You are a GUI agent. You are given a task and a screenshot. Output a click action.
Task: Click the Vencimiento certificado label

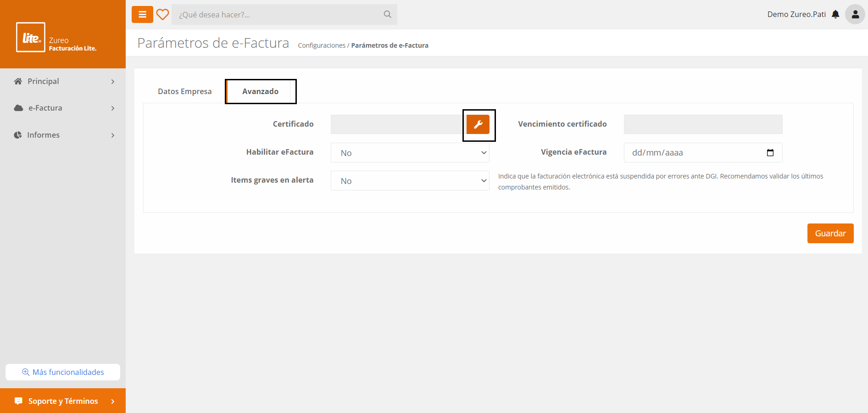(x=562, y=124)
